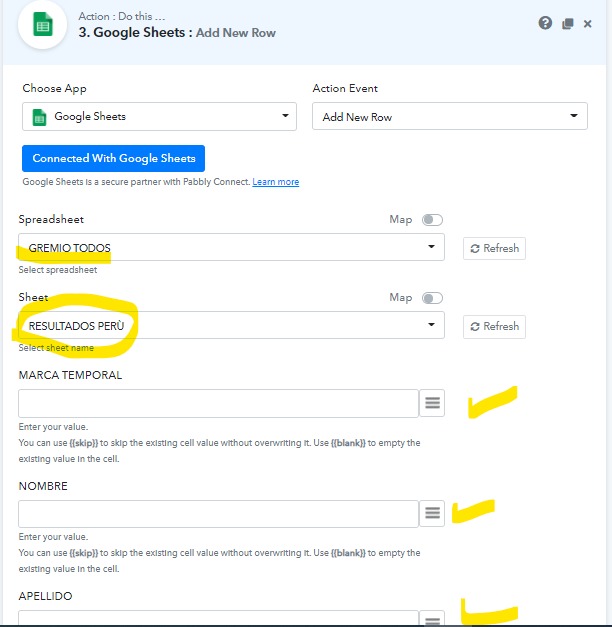This screenshot has width=612, height=627.
Task: Open the Spreadsheet GREMIO TODOS dropdown
Action: pyautogui.click(x=231, y=247)
